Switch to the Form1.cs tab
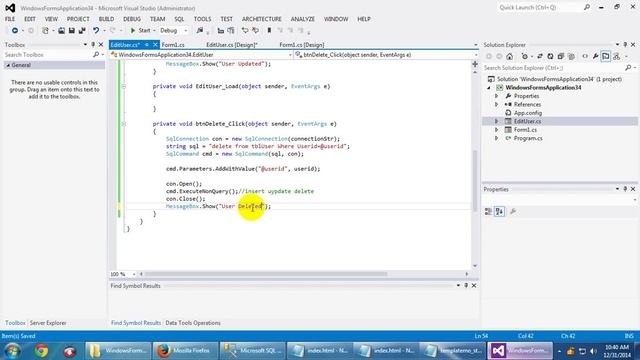The width and height of the screenshot is (640, 360). (x=173, y=45)
